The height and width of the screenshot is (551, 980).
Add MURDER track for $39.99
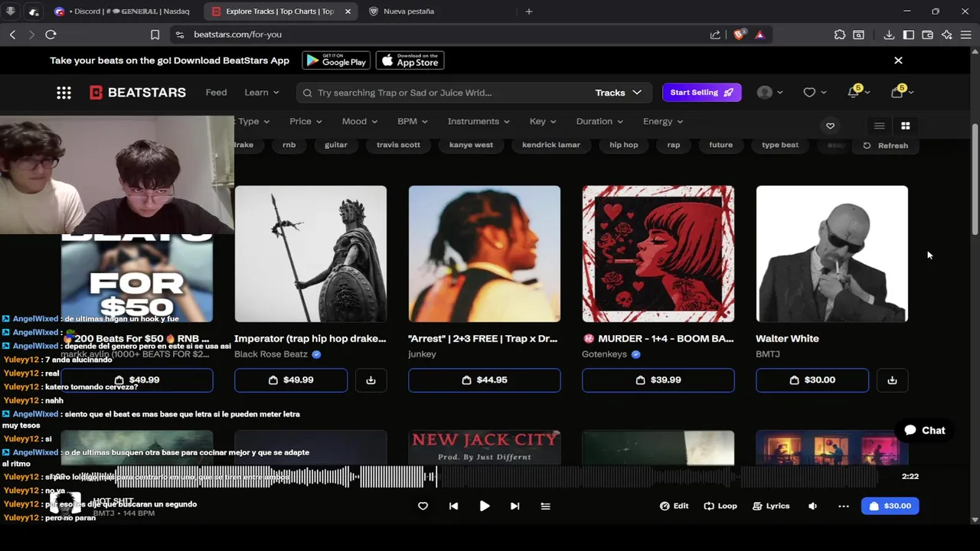658,380
